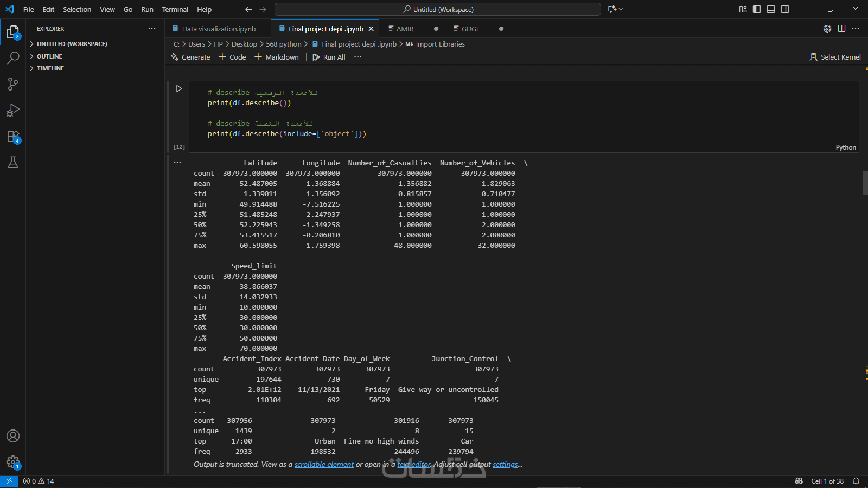This screenshot has width=868, height=488.
Task: Click the Select Kernel button
Action: click(835, 57)
